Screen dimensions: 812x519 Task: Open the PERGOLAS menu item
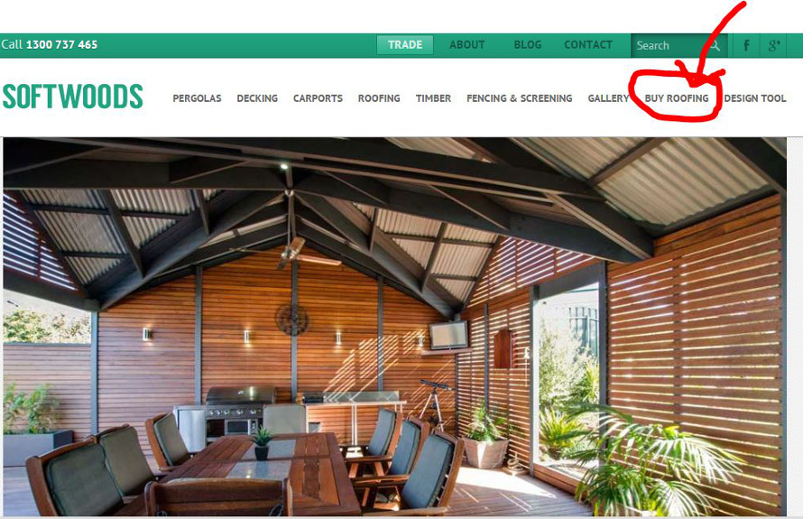[197, 98]
